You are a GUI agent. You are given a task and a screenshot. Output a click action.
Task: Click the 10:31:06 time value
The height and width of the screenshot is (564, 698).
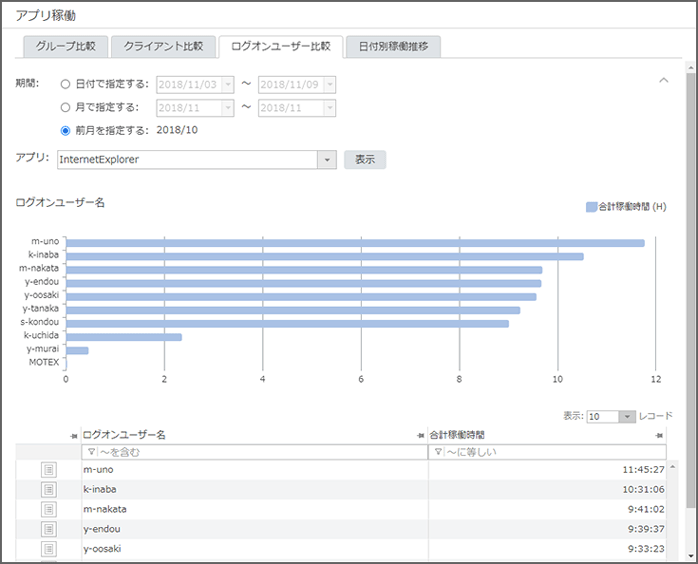click(643, 490)
